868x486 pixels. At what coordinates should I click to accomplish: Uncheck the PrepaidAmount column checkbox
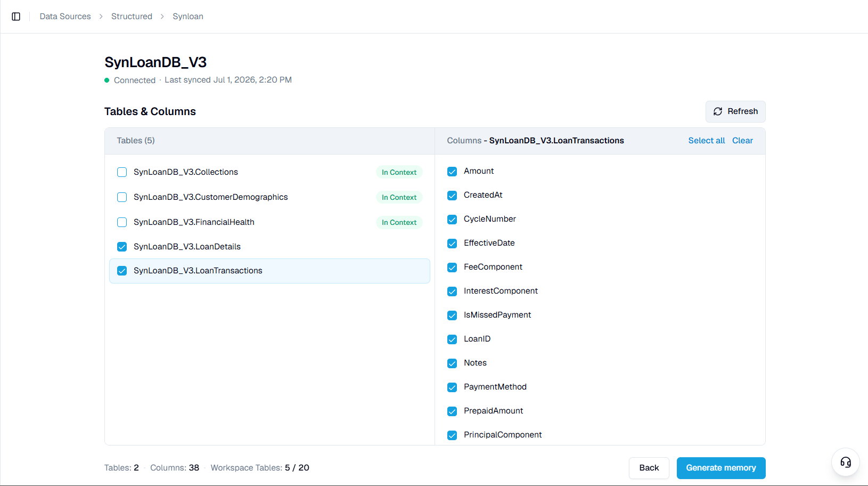452,411
